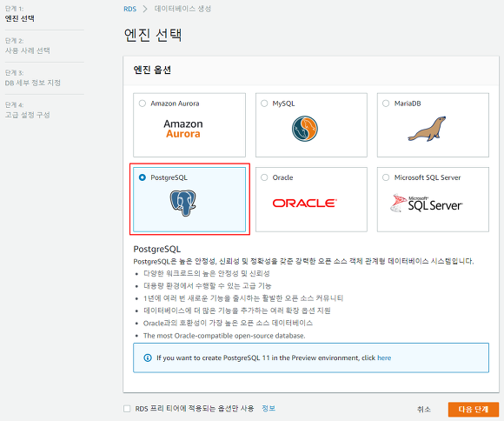Click the Oracle red logo
Viewport: 504px width, 421px height.
click(305, 203)
